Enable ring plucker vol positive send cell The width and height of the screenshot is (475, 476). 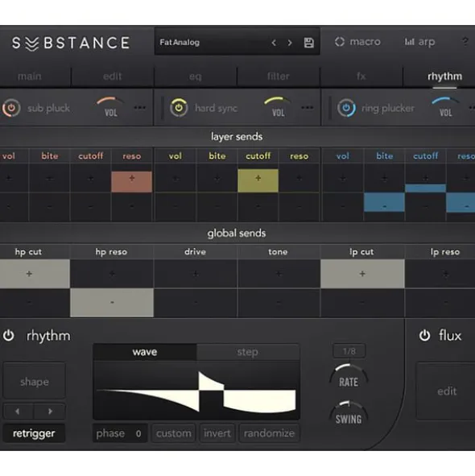point(343,179)
